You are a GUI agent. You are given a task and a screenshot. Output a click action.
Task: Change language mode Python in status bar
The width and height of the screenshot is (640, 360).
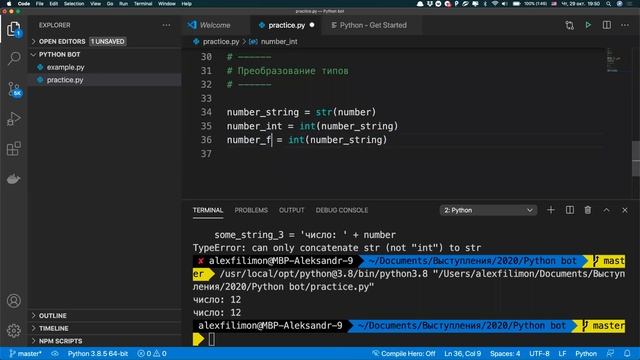click(x=586, y=353)
